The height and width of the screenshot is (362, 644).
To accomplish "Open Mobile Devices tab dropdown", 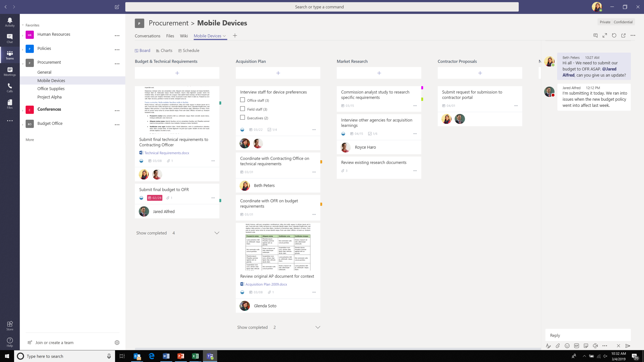I will [224, 36].
